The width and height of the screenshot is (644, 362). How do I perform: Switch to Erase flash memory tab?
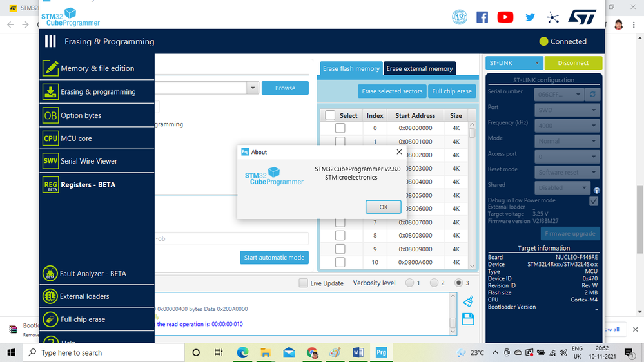[x=351, y=68]
